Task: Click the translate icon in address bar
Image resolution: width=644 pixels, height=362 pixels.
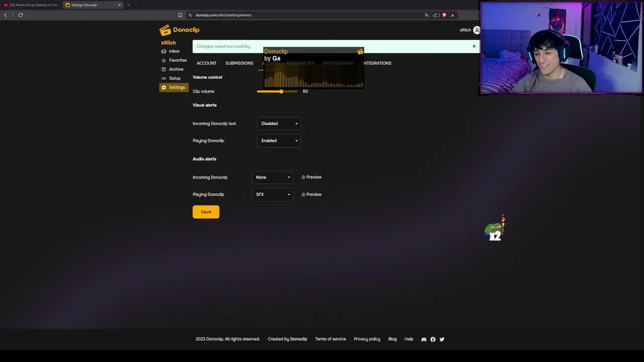Action: coord(427,15)
